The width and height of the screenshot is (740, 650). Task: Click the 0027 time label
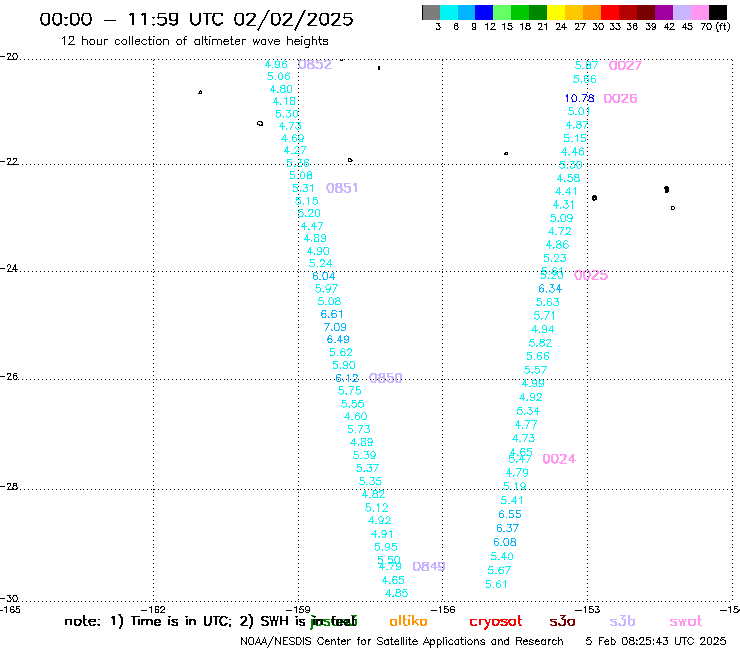point(625,65)
